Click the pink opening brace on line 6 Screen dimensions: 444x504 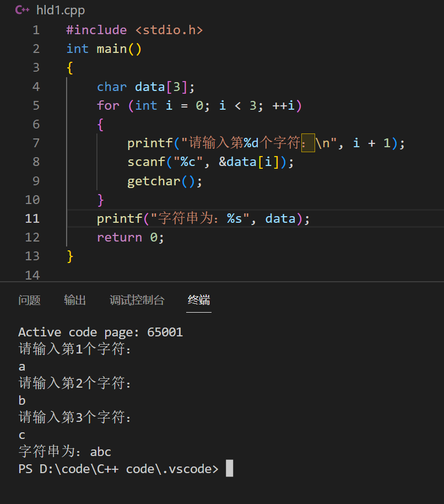[x=100, y=125]
